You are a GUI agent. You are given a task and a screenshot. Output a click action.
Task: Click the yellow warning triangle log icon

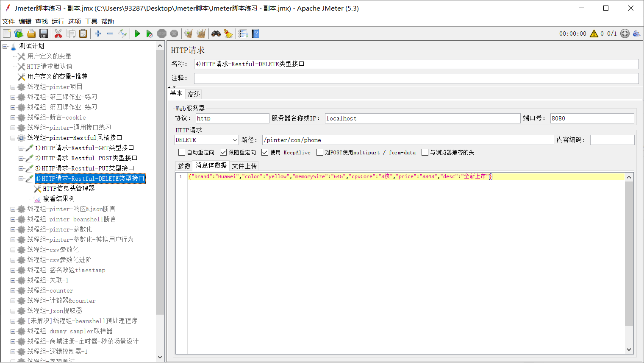pos(594,34)
